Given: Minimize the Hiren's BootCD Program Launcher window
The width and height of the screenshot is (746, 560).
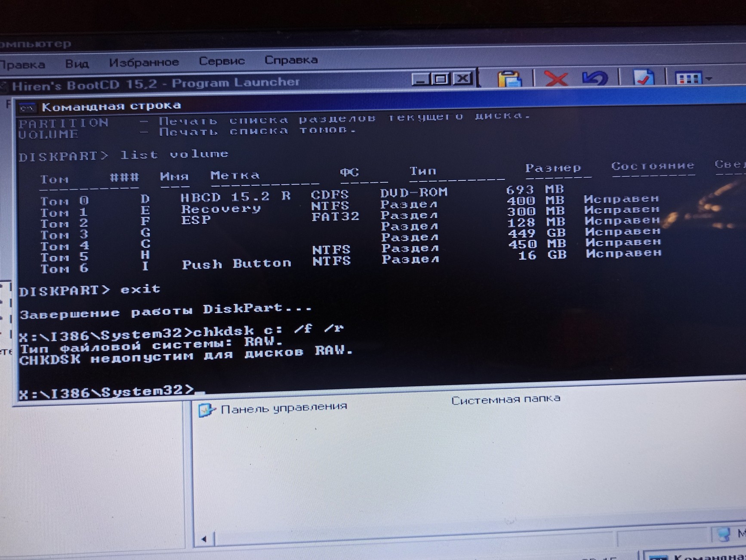Looking at the screenshot, I should coord(420,79).
